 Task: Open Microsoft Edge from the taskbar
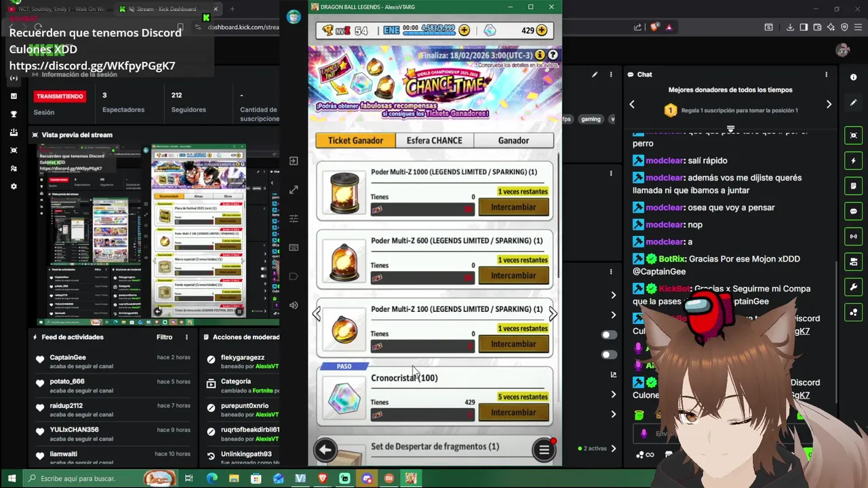tap(211, 479)
